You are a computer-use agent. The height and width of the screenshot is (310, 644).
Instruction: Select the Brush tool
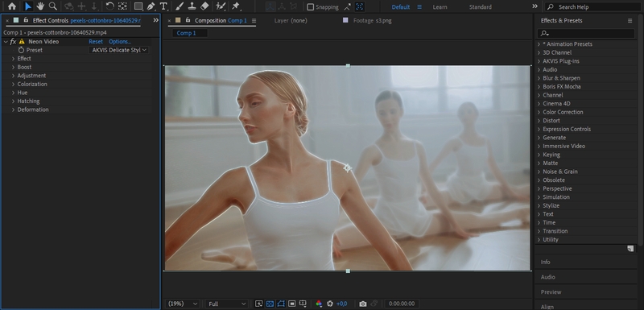click(x=180, y=6)
